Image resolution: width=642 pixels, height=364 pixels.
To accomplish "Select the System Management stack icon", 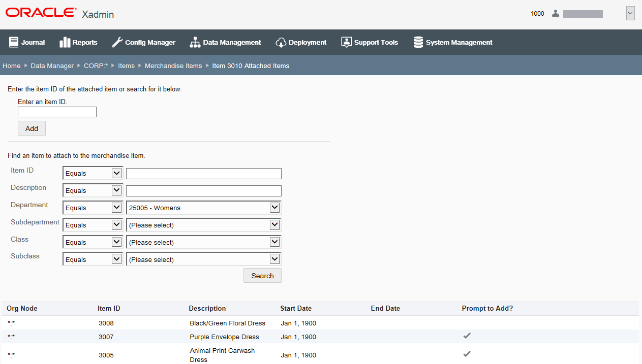I will click(418, 42).
